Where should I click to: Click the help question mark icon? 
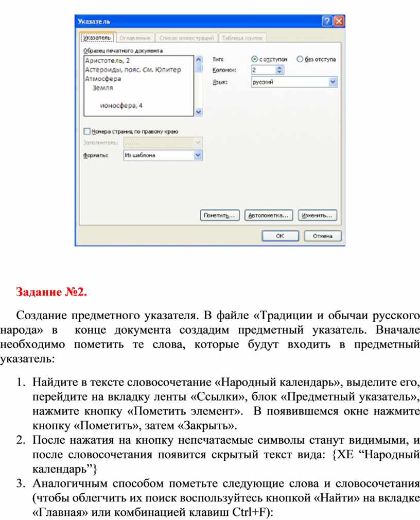326,21
